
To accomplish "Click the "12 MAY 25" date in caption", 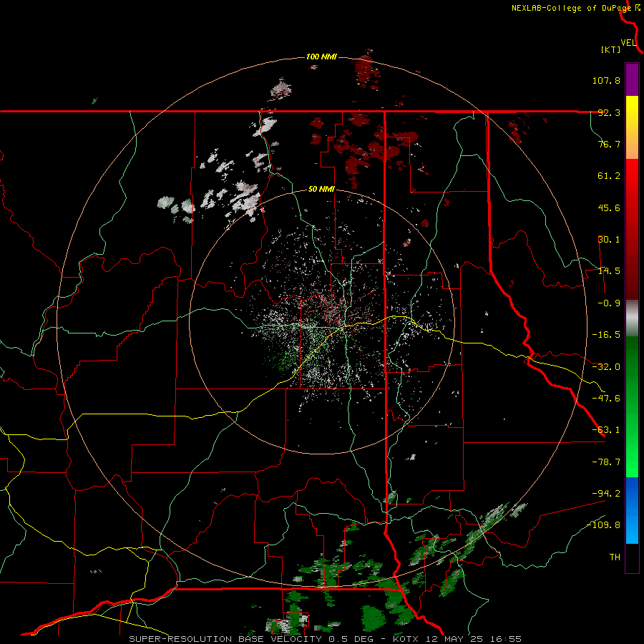I will [454, 639].
